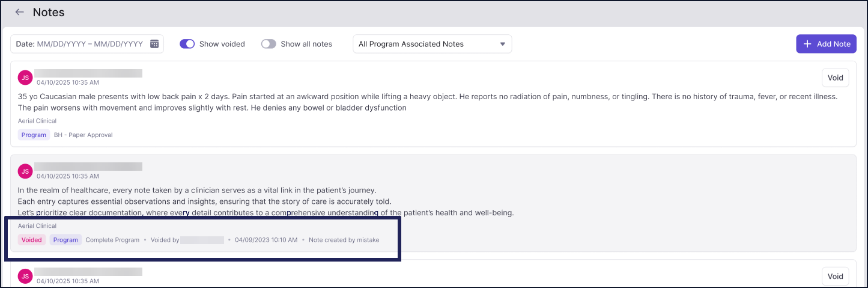
Task: Click the JS avatar on the first note
Action: pyautogui.click(x=25, y=78)
